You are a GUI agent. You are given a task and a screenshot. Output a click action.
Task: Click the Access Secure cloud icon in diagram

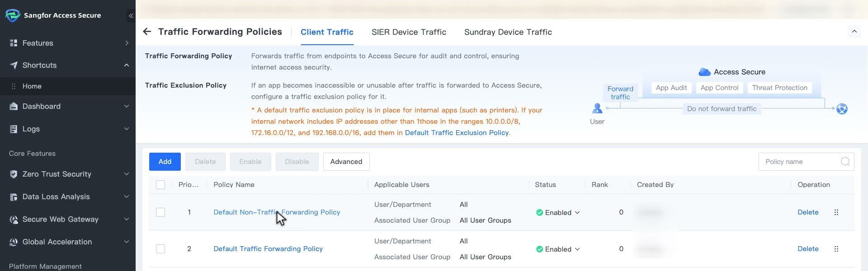click(x=704, y=72)
